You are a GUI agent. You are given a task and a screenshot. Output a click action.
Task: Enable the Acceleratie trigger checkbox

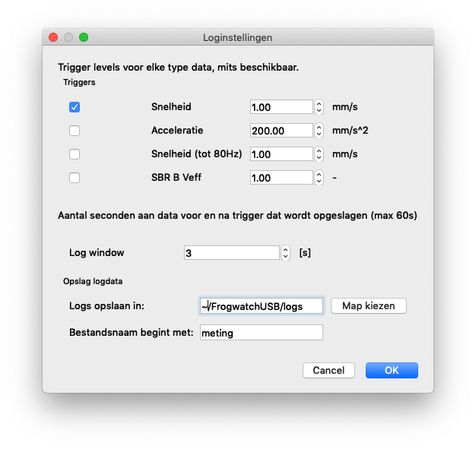pyautogui.click(x=75, y=131)
